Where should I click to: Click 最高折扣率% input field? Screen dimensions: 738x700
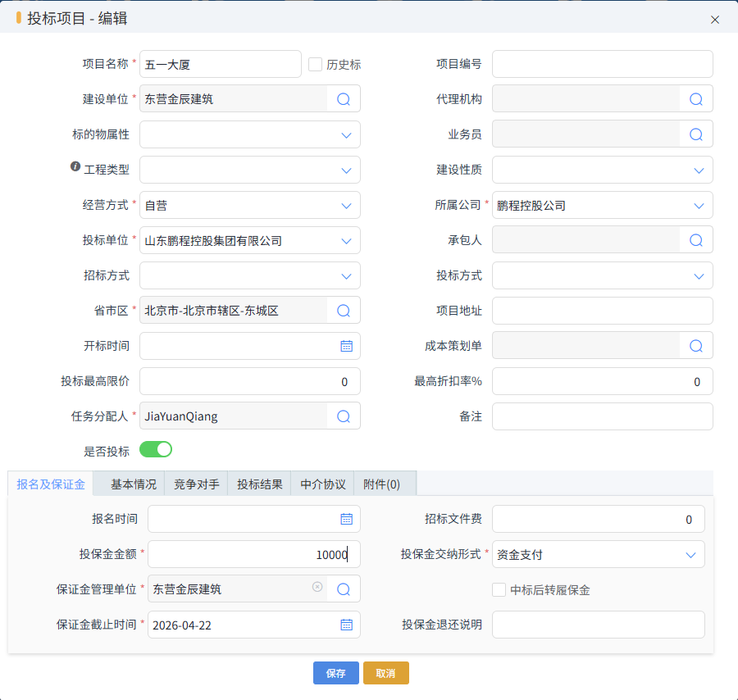pos(603,381)
